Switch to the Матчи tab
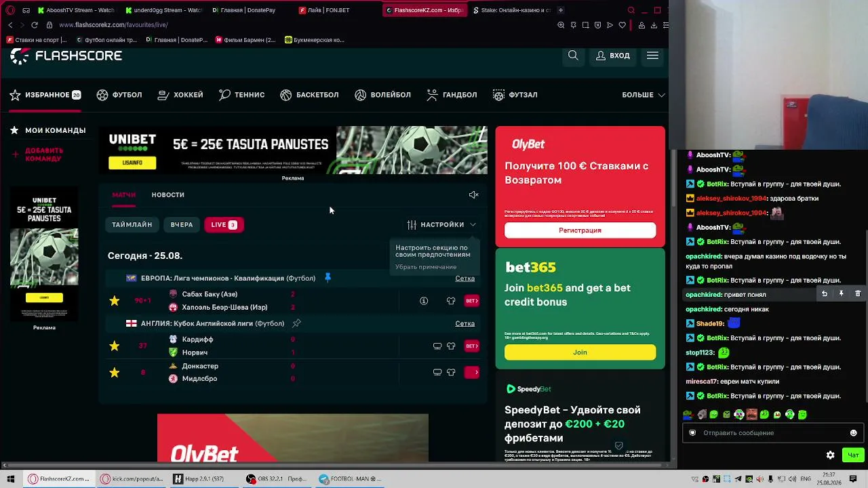 point(124,195)
